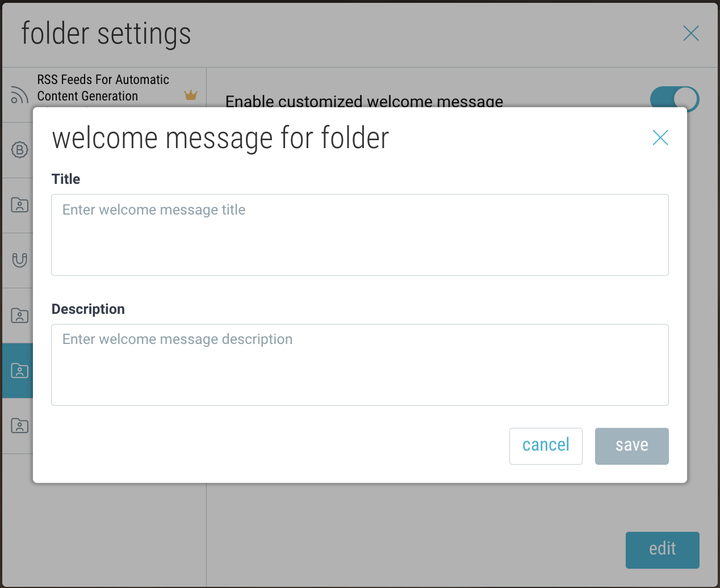The width and height of the screenshot is (720, 588).
Task: Click the edit button
Action: coord(662,549)
